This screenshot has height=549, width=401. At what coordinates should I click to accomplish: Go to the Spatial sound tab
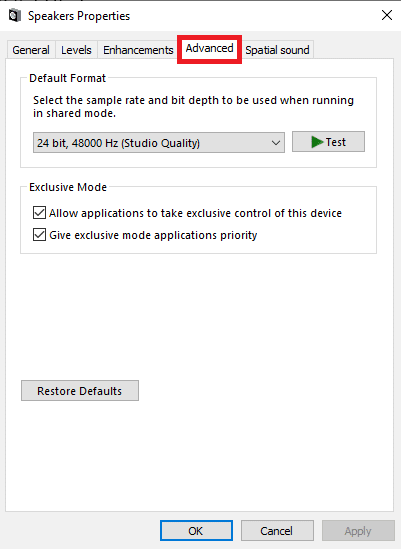(277, 50)
